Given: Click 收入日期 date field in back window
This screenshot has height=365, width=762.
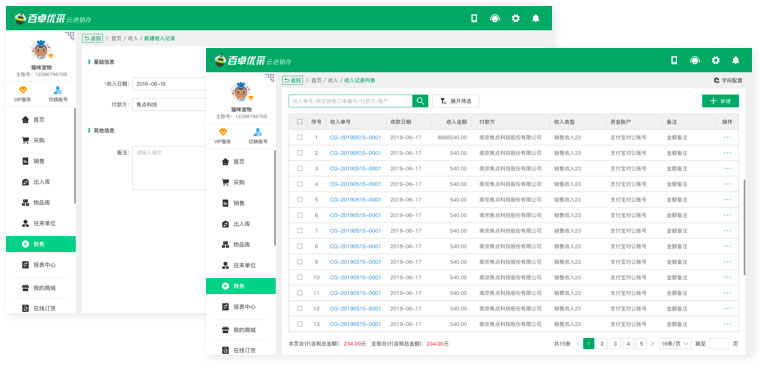Looking at the screenshot, I should [169, 84].
